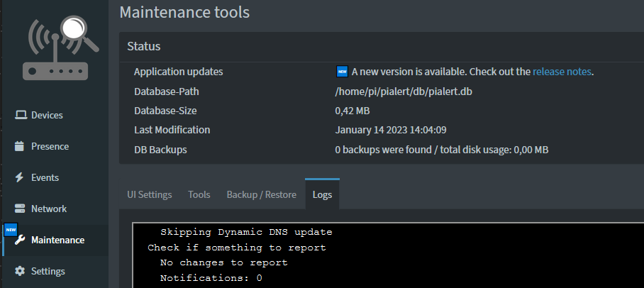Follow the release notes link
Image resolution: width=644 pixels, height=288 pixels.
coord(562,72)
